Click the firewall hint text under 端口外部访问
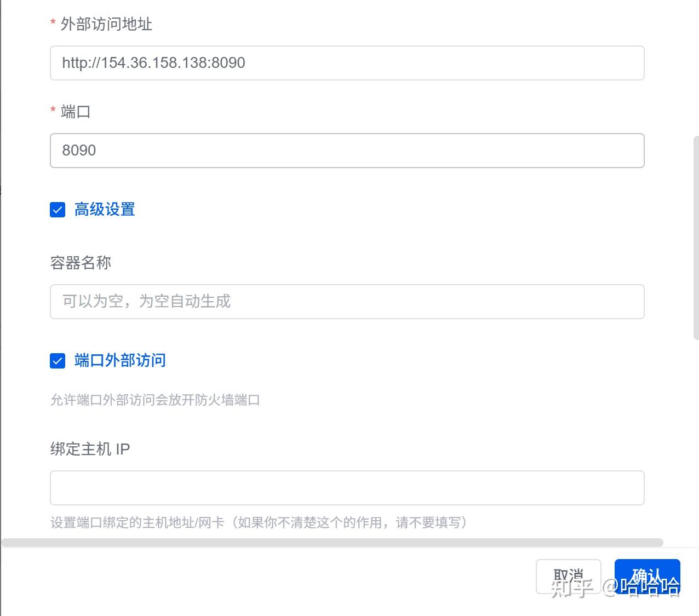The width and height of the screenshot is (699, 616). [x=155, y=400]
